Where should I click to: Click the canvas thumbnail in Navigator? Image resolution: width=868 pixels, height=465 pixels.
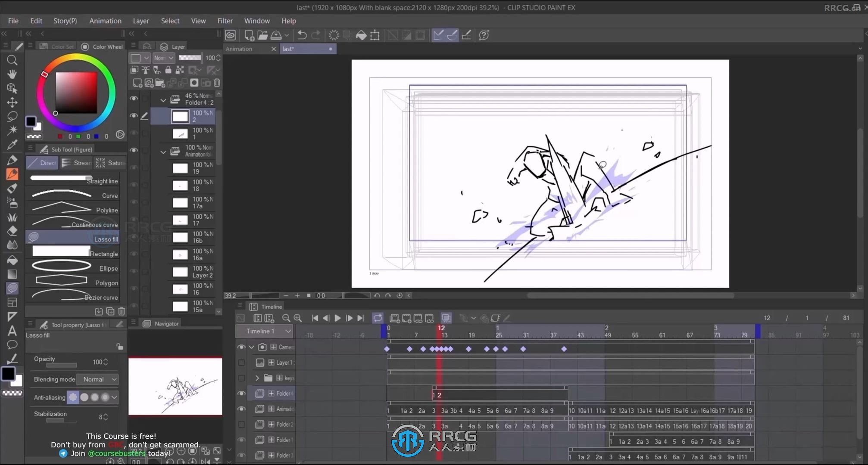pos(175,385)
